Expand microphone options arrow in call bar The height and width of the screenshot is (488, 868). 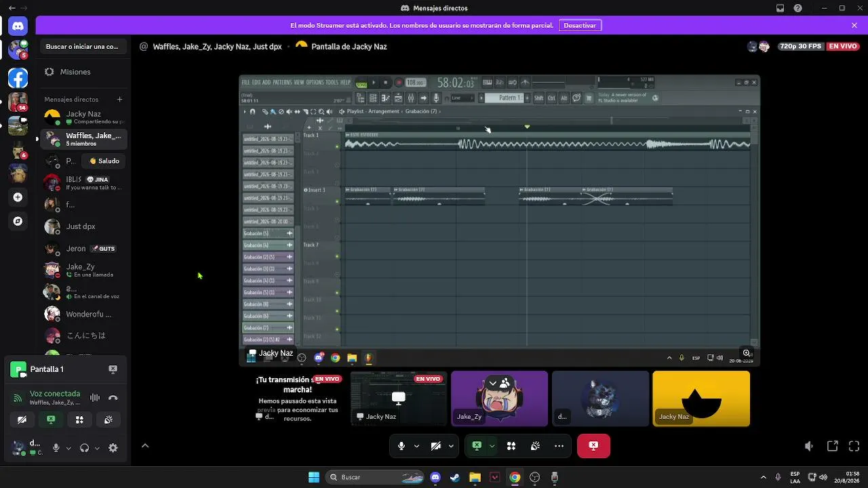416,446
